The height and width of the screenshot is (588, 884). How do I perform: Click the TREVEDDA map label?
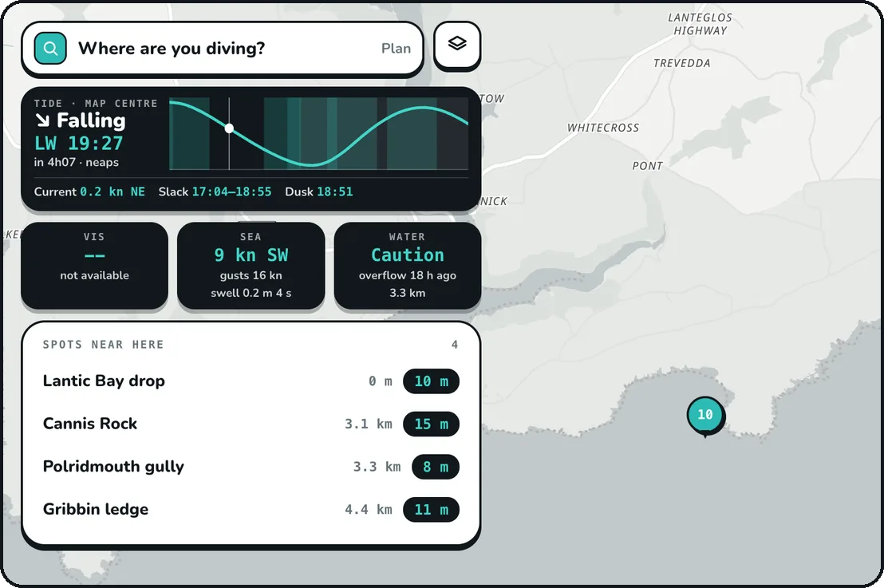click(x=681, y=63)
